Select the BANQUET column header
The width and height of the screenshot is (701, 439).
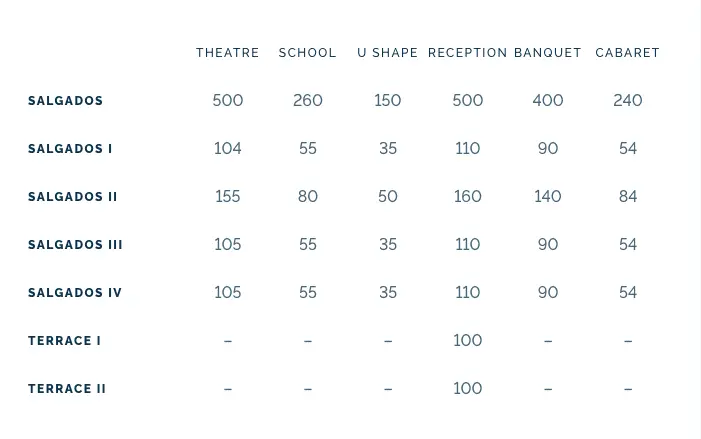(547, 53)
